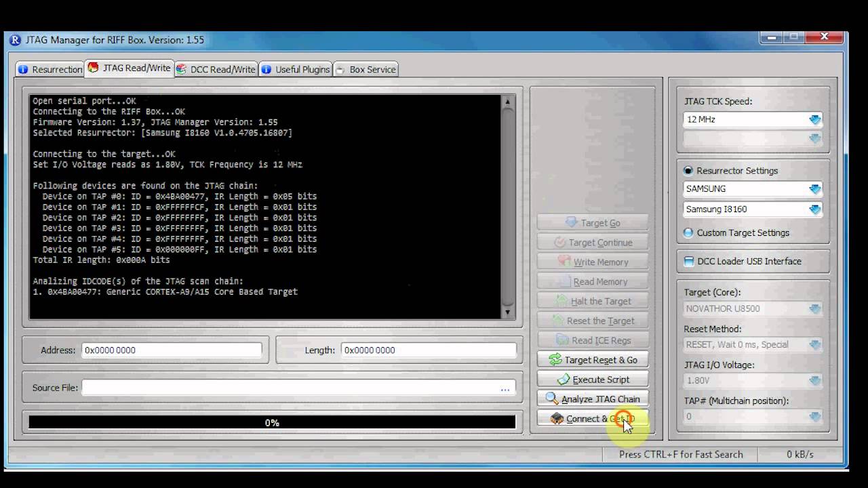Click the Execute Script button
868x488 pixels.
point(593,380)
